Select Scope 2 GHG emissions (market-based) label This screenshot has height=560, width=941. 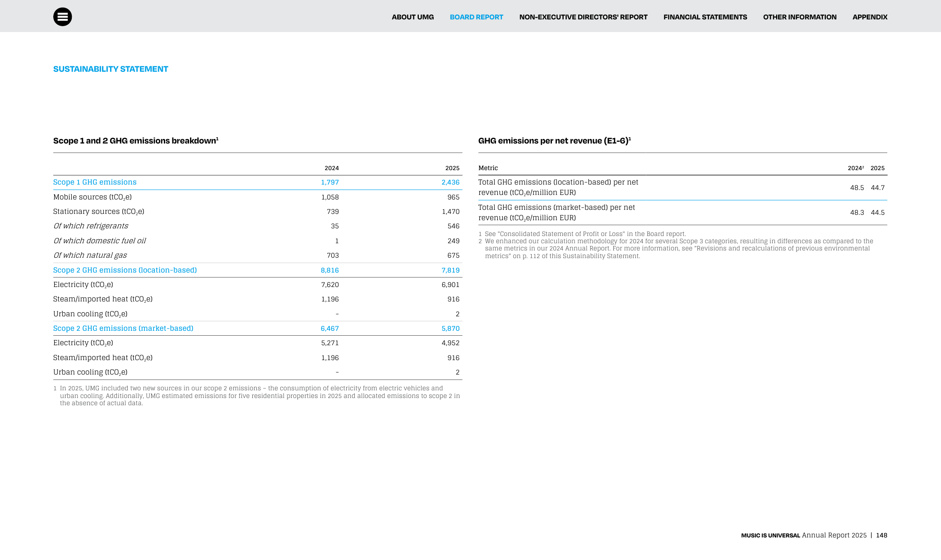tap(123, 329)
